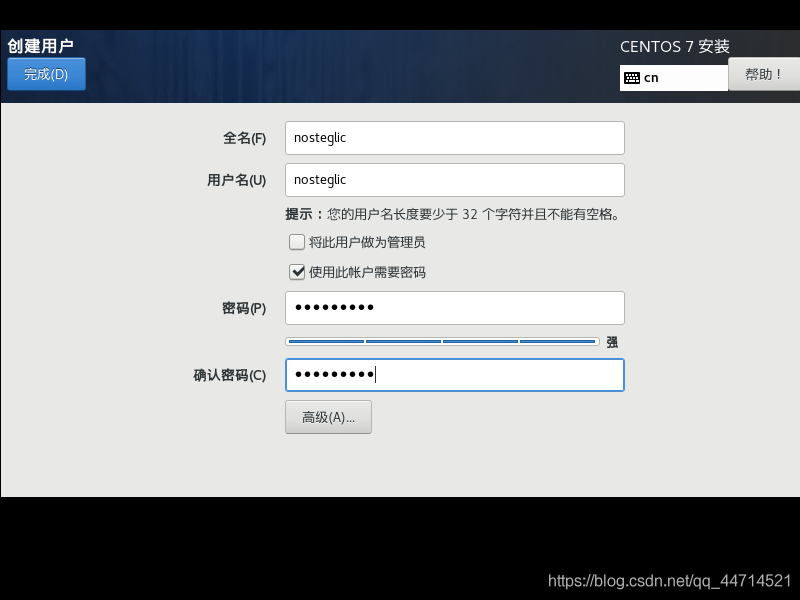This screenshot has height=600, width=800.
Task: Enable 将此用户做为管理员 administrator checkbox
Action: tap(297, 242)
